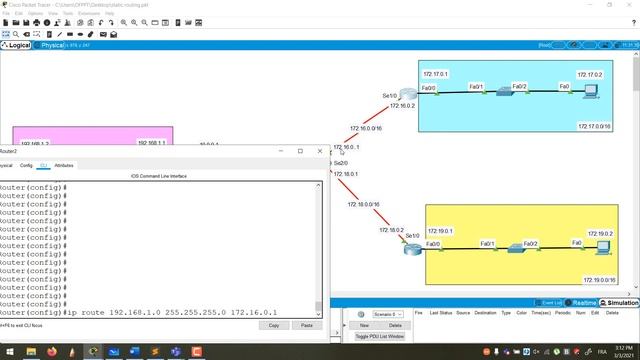Select the PC labeled 172.19.0.2

[603, 248]
